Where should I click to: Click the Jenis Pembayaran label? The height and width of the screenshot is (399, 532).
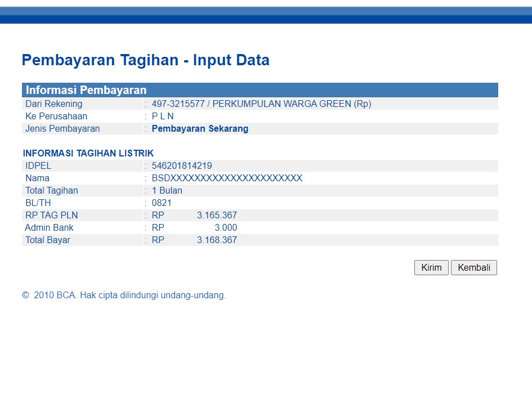pyautogui.click(x=62, y=129)
